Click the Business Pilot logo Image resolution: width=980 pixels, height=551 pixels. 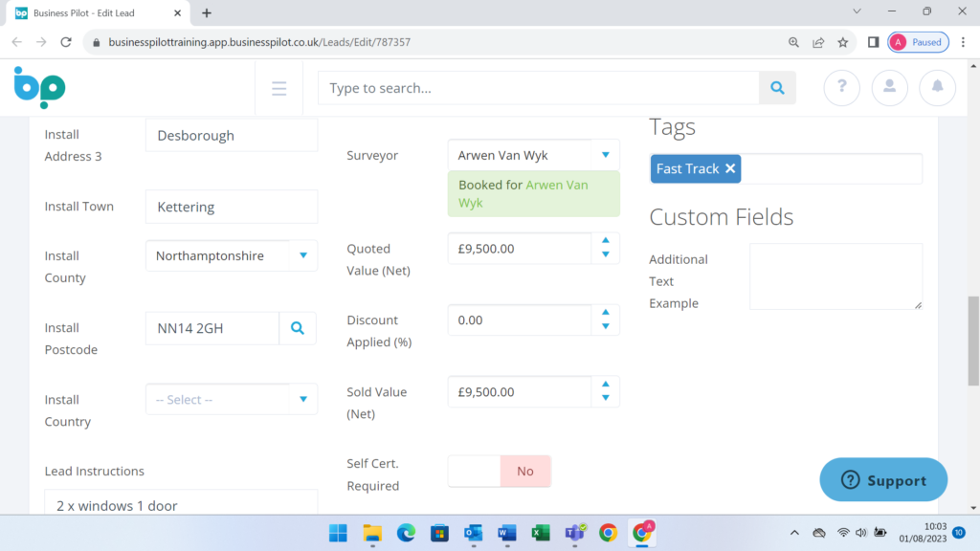tap(40, 88)
